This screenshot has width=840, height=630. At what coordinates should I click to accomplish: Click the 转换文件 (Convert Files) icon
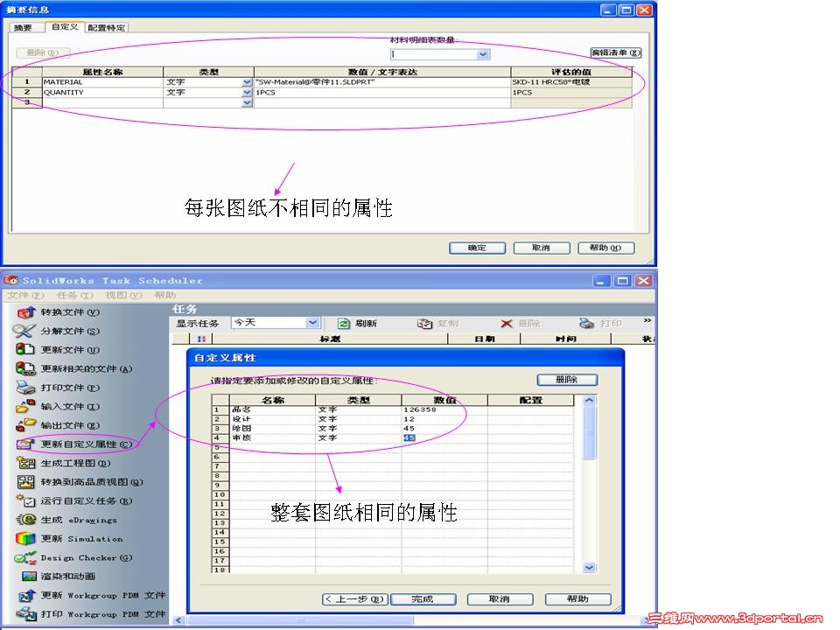pos(25,312)
